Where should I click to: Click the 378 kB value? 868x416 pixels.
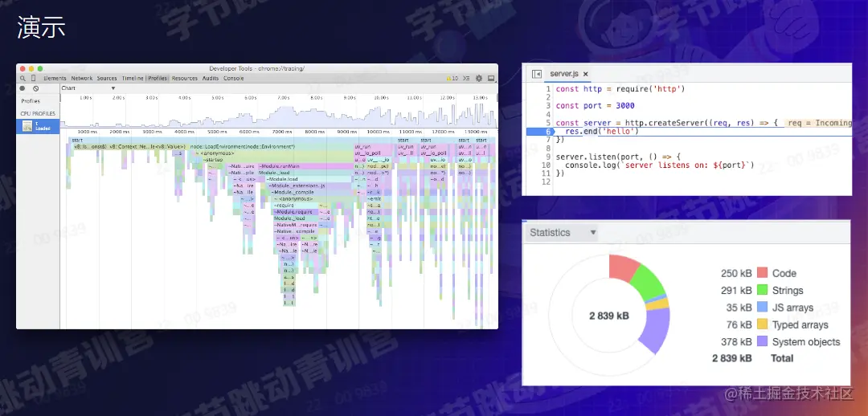pyautogui.click(x=736, y=342)
